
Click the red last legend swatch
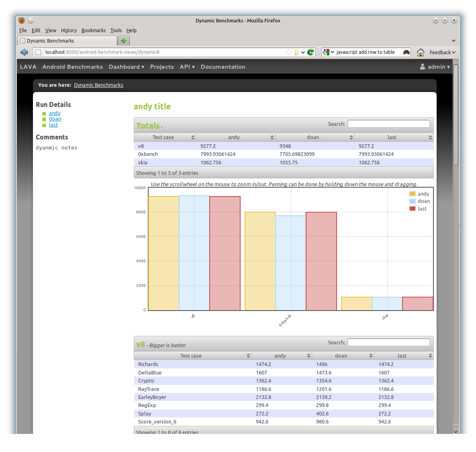pyautogui.click(x=413, y=209)
